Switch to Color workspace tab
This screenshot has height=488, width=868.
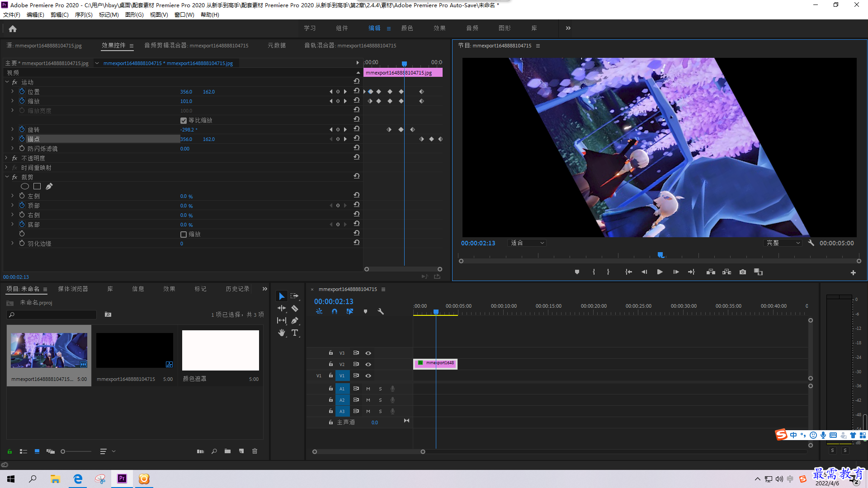407,28
